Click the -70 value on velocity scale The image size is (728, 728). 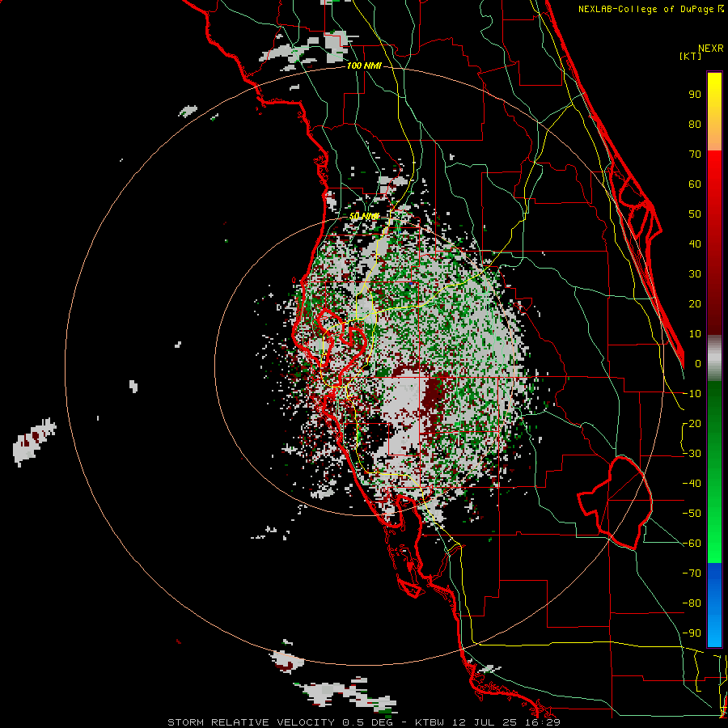(692, 574)
